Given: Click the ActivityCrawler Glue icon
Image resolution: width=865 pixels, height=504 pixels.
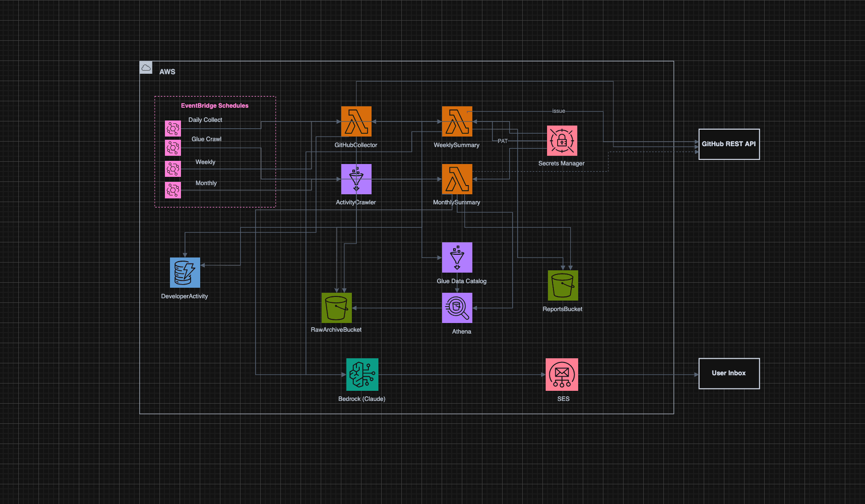Looking at the screenshot, I should click(356, 179).
